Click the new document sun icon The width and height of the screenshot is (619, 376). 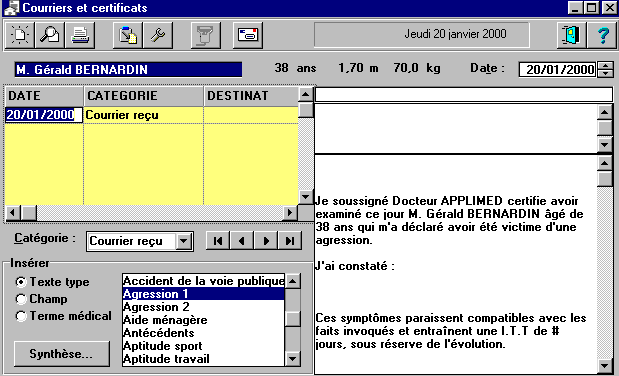[x=19, y=35]
